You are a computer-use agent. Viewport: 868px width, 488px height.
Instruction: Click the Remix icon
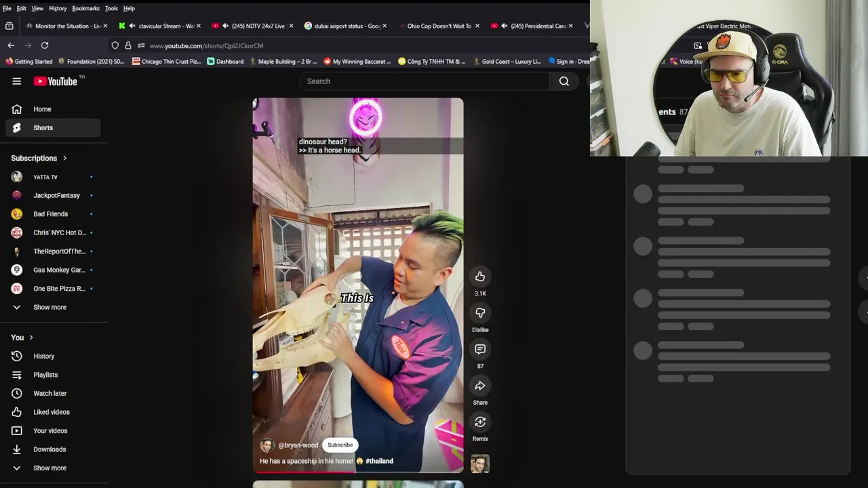pos(480,422)
